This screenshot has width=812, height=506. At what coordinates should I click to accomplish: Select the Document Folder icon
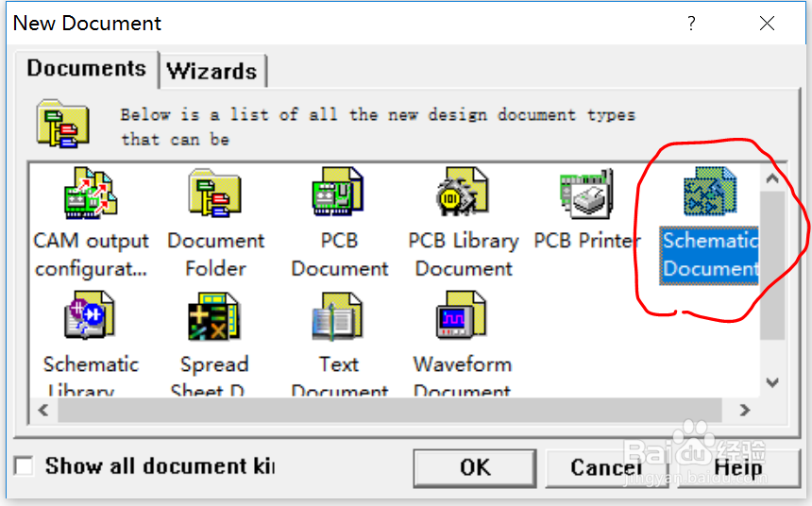pyautogui.click(x=215, y=193)
